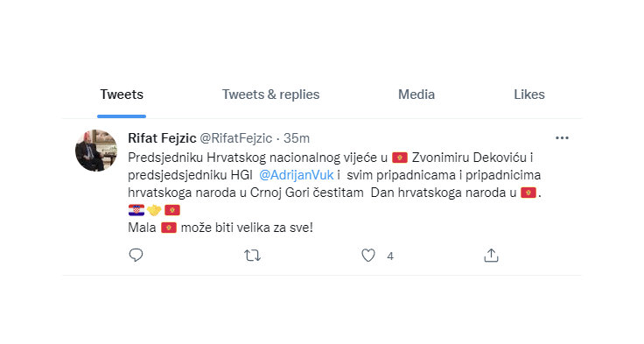Click the Croatian flag emoji
Viewport: 644px width, 344px height.
pyautogui.click(x=136, y=210)
